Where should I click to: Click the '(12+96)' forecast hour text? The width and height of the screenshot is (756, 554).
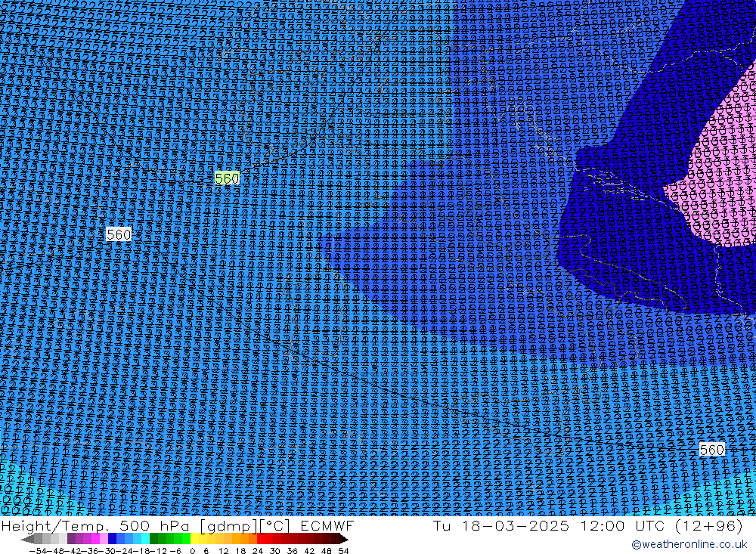pyautogui.click(x=709, y=526)
